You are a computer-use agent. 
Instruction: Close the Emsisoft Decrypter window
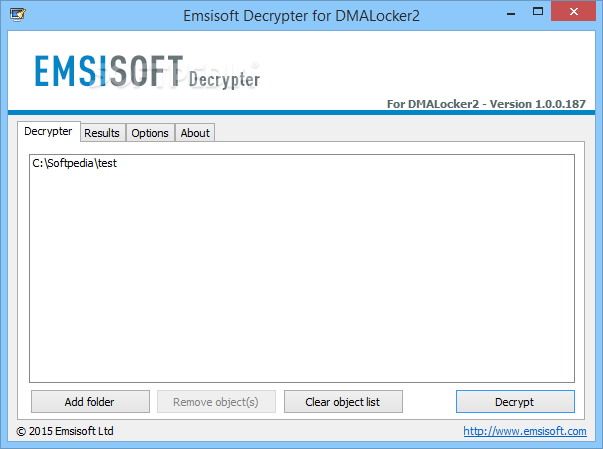(573, 12)
